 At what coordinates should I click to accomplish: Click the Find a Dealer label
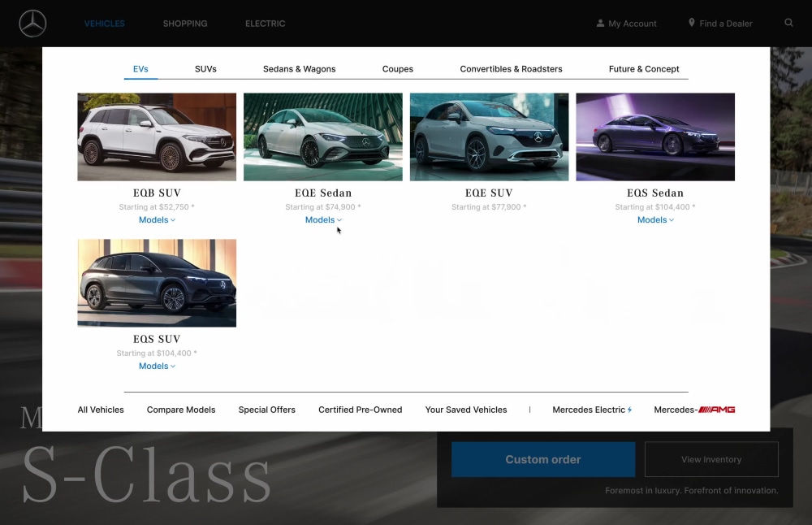point(726,24)
